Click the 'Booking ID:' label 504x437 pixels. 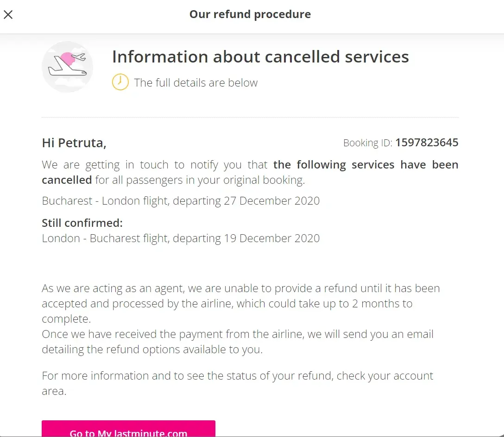pos(367,143)
